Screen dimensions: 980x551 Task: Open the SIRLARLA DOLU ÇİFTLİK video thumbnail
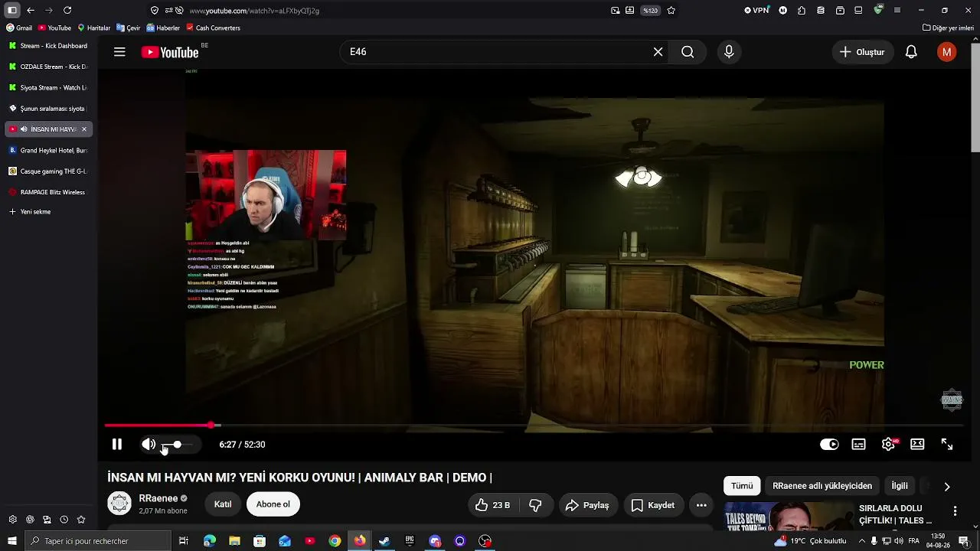coord(788,517)
